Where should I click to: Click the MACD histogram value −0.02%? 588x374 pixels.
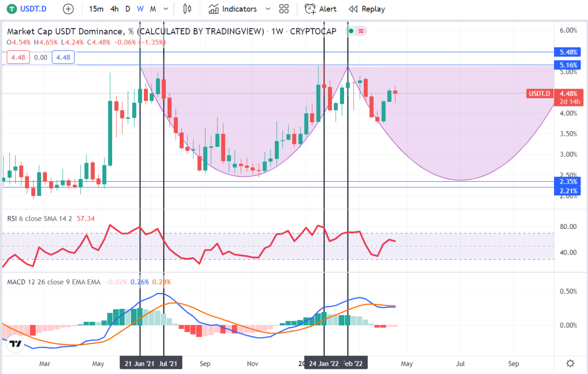(x=117, y=282)
